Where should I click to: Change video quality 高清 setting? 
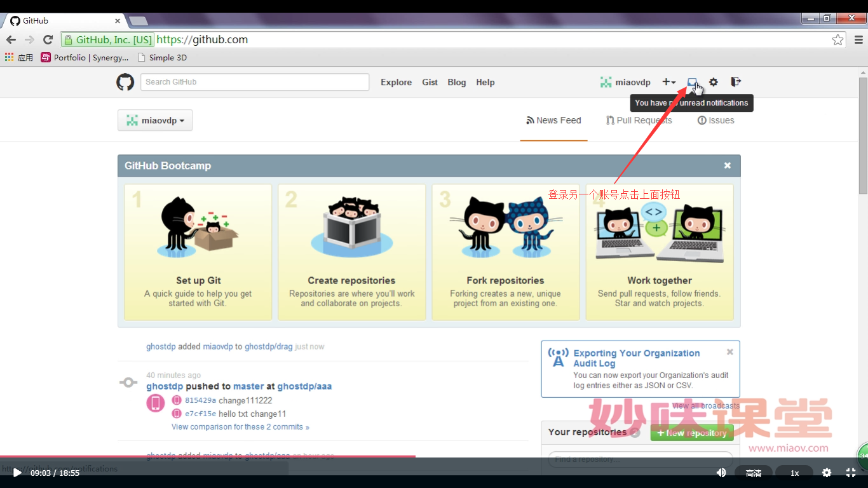[x=754, y=473]
